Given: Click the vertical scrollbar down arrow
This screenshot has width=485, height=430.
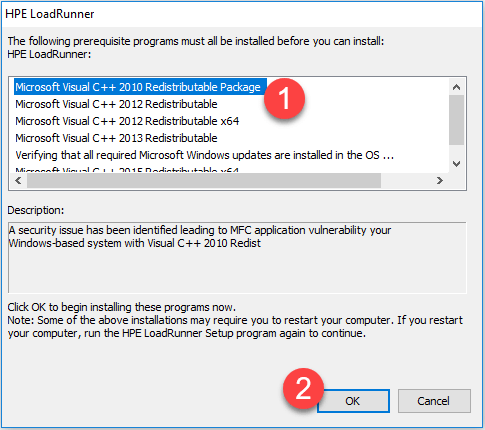Looking at the screenshot, I should coord(456,164).
